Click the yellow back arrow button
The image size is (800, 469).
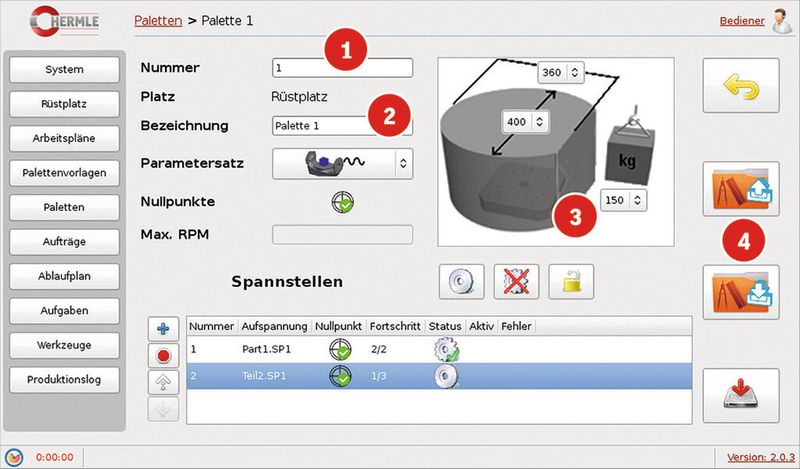[741, 85]
